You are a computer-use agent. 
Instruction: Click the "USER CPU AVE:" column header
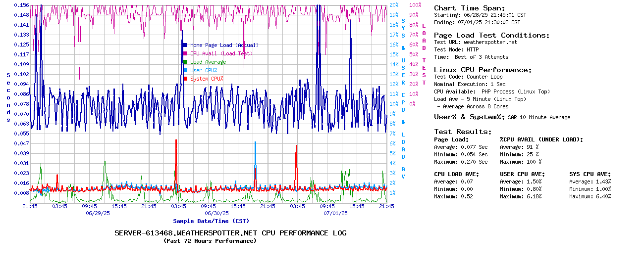[x=522, y=174]
